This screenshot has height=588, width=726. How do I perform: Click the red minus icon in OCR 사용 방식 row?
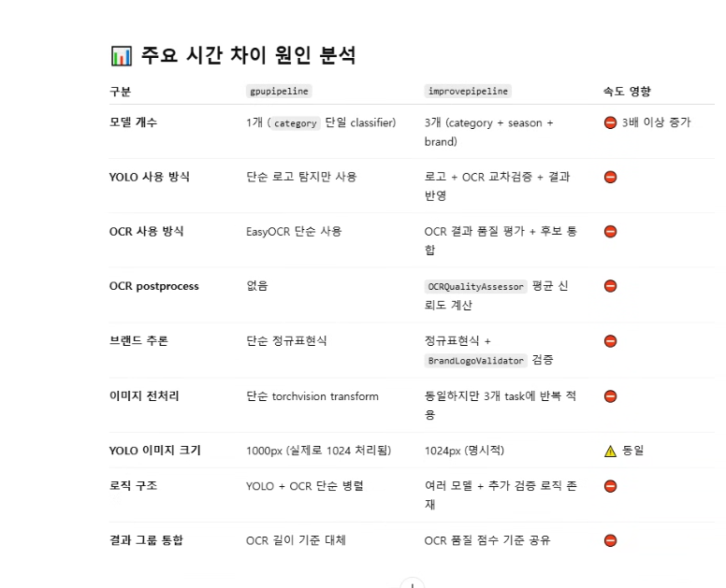point(610,231)
